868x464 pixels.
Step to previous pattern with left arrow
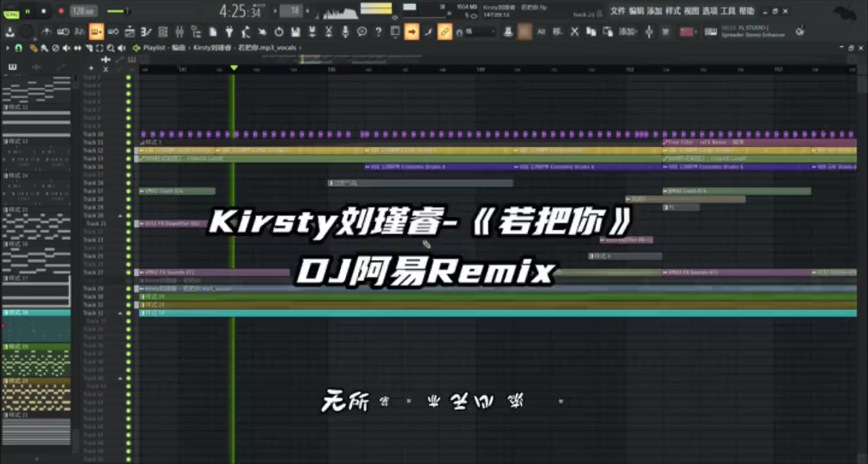pyautogui.click(x=275, y=11)
